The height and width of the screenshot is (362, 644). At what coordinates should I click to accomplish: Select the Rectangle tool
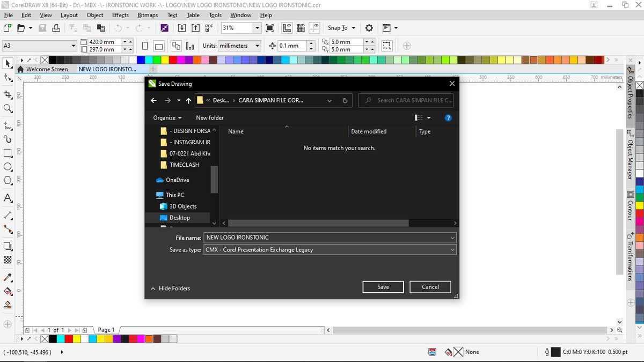[8, 153]
